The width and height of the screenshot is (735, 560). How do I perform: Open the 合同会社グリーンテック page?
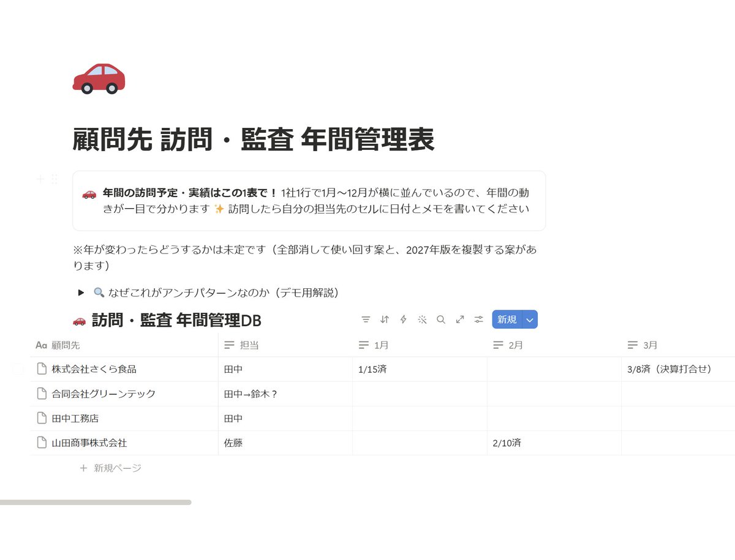(104, 394)
